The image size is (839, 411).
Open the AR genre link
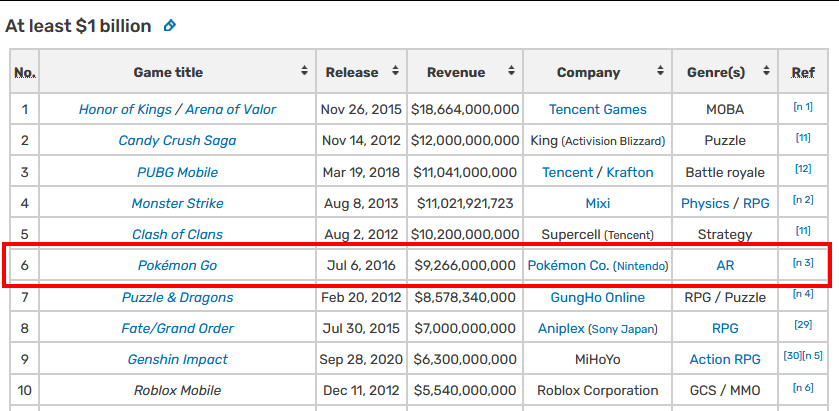tap(725, 265)
